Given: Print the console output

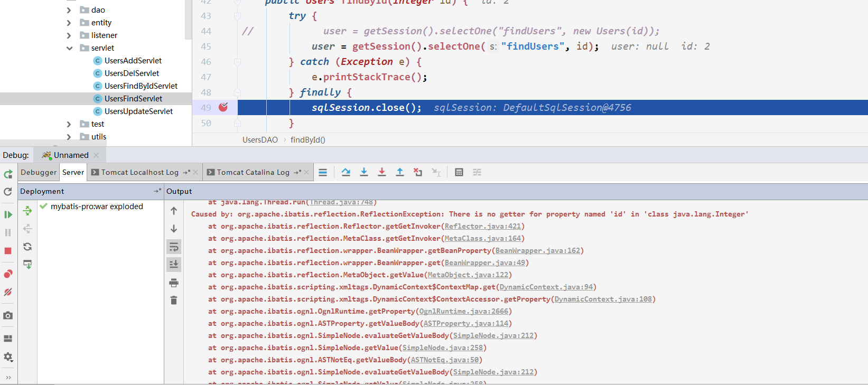Looking at the screenshot, I should click(x=174, y=283).
